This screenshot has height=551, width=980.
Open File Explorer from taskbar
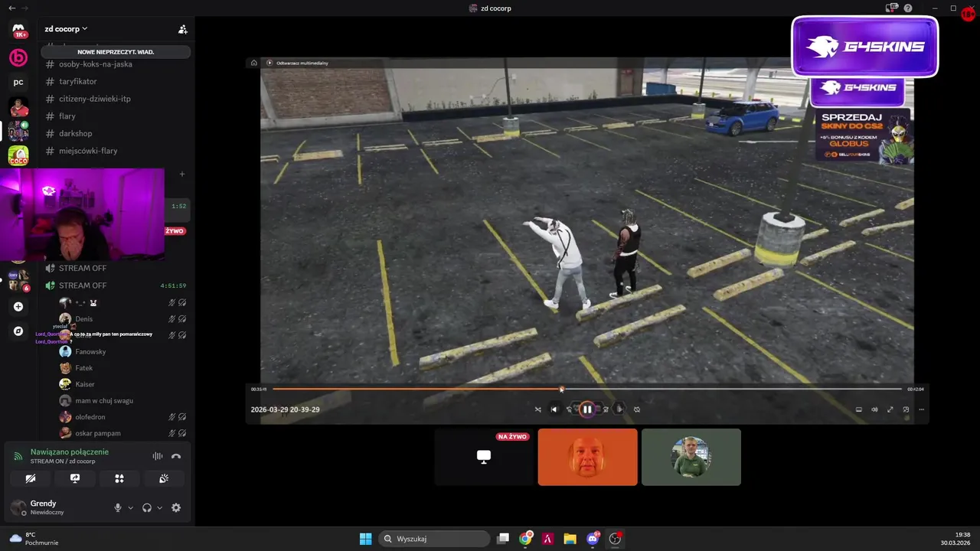570,539
